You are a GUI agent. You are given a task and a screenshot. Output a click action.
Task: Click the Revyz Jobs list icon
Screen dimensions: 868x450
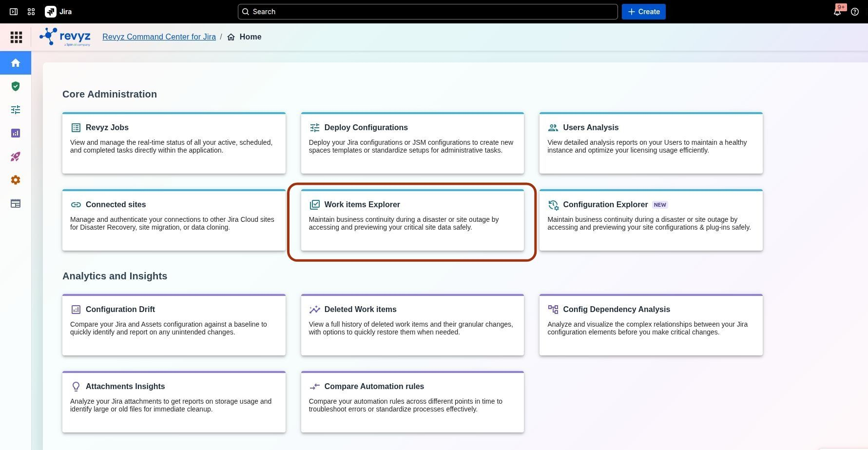point(76,128)
